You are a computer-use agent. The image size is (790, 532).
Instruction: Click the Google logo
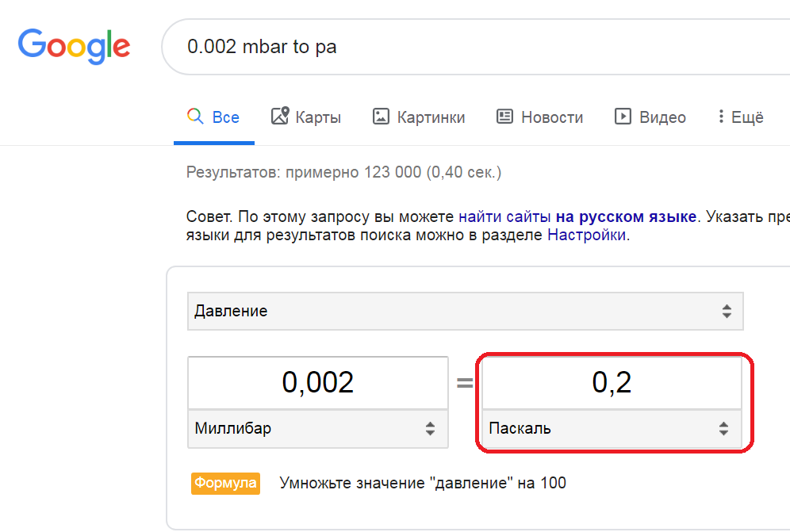(x=74, y=46)
